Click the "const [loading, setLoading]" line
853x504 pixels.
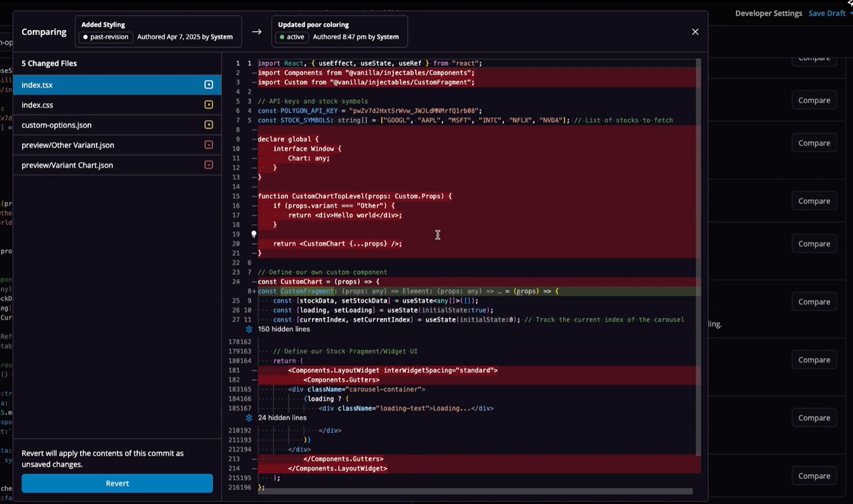point(384,310)
